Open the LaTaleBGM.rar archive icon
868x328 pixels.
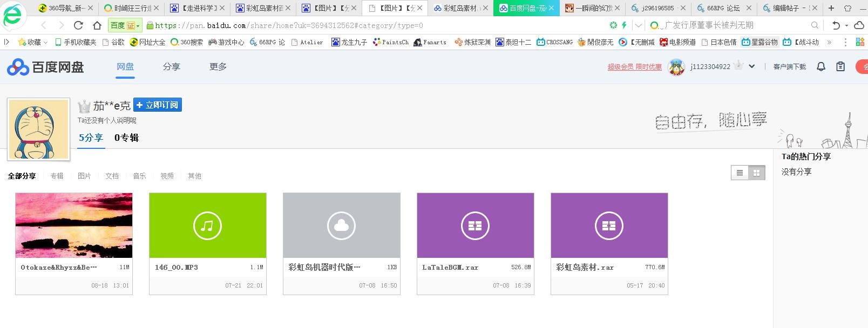[x=475, y=225]
